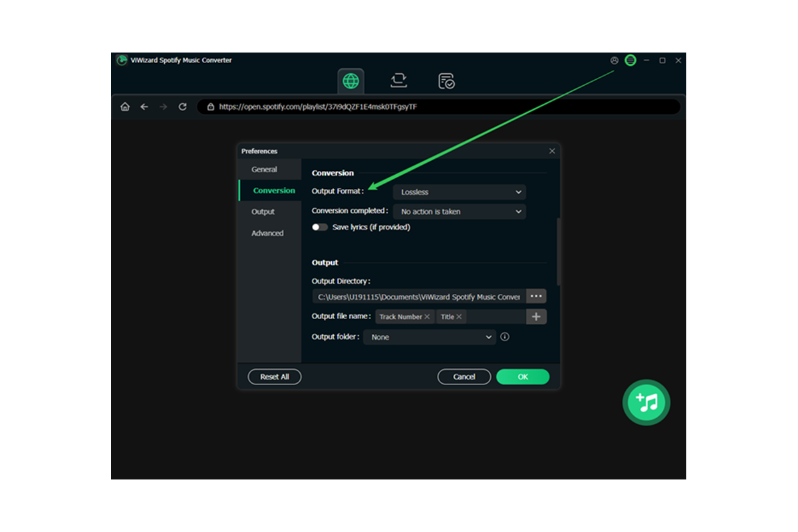Browse output directory with ellipsis button

tap(536, 296)
